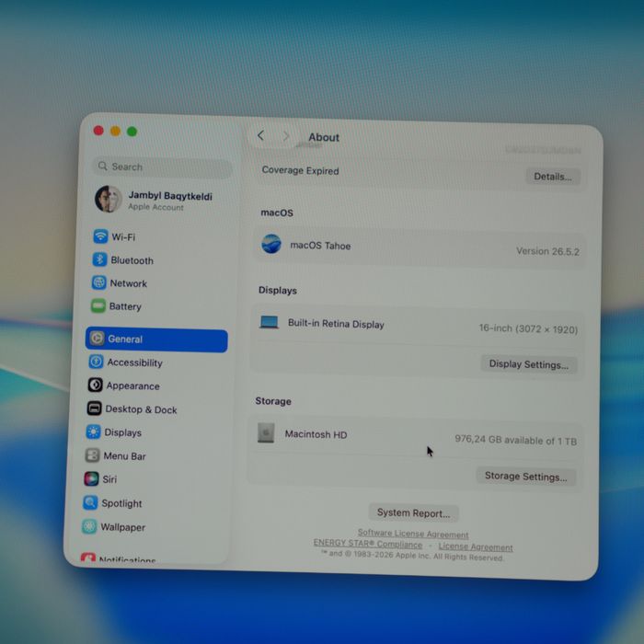Click the Network globe icon
Viewport: 644px width, 644px height.
pyautogui.click(x=98, y=282)
